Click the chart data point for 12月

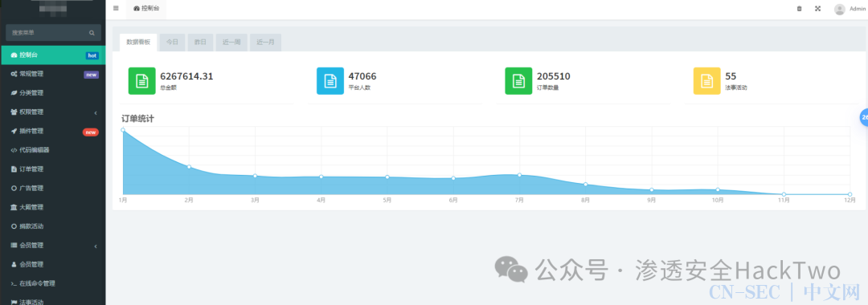coord(850,194)
